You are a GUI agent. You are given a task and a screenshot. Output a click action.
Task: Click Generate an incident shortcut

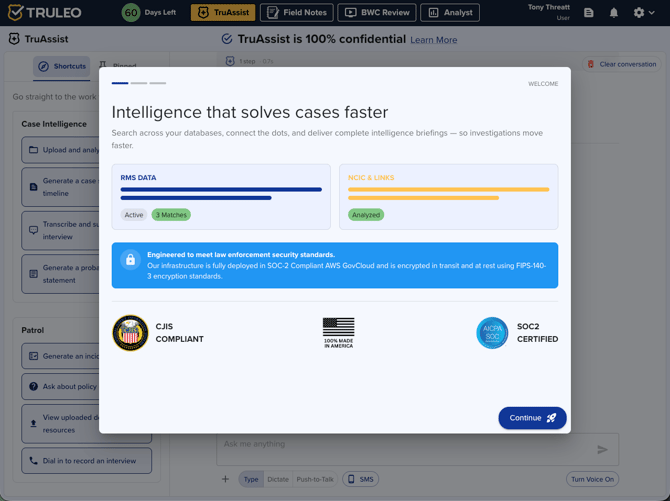click(60, 356)
